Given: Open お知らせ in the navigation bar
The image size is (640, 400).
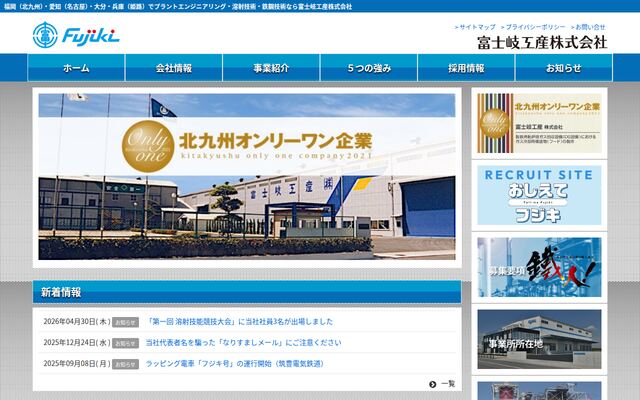Looking at the screenshot, I should (564, 68).
